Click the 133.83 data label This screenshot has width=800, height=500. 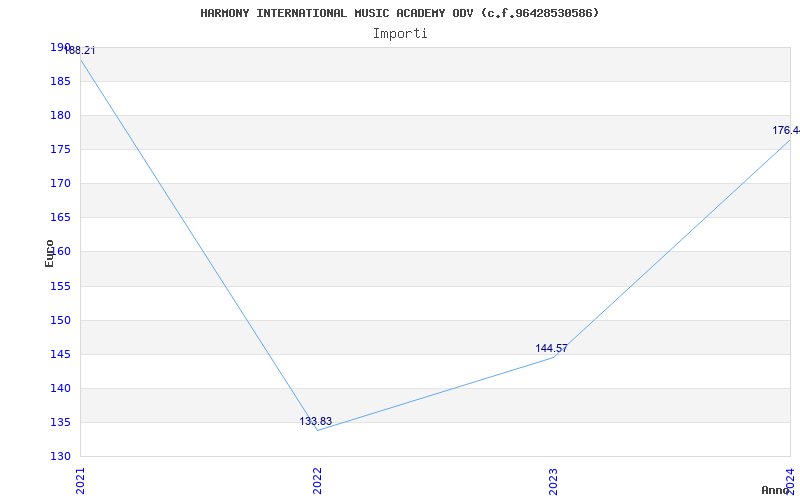tap(315, 421)
